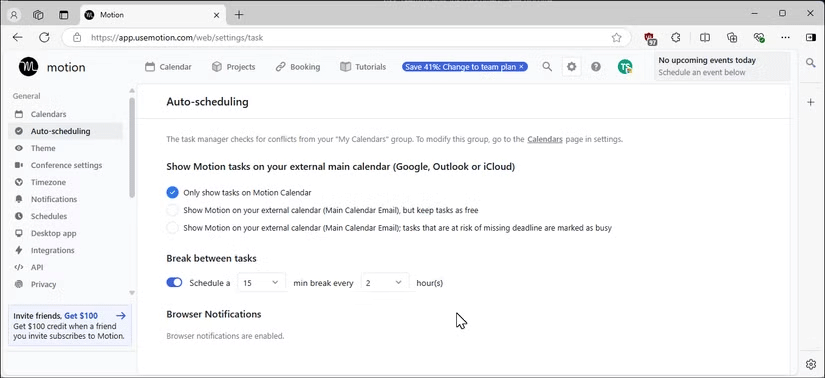Click the browser address bar URL

[x=177, y=37]
